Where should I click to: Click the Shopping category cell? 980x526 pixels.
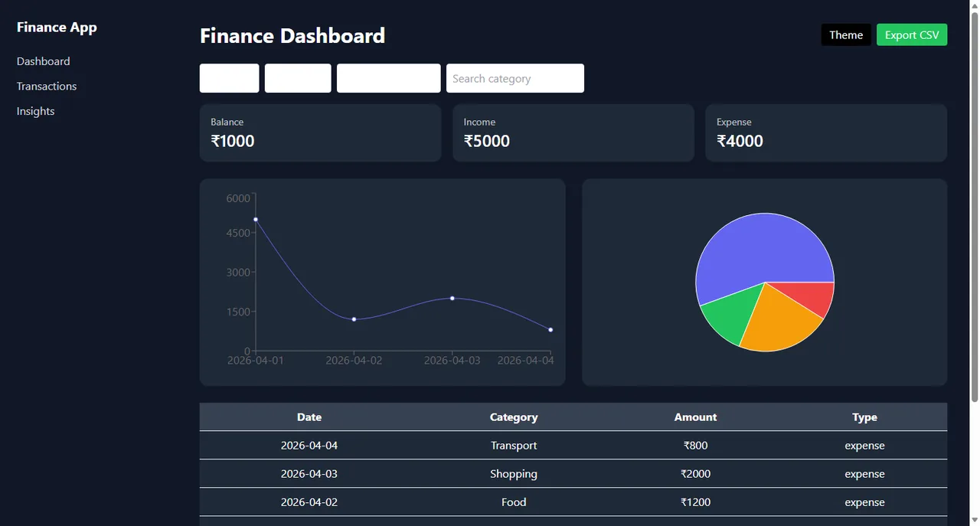click(x=514, y=474)
